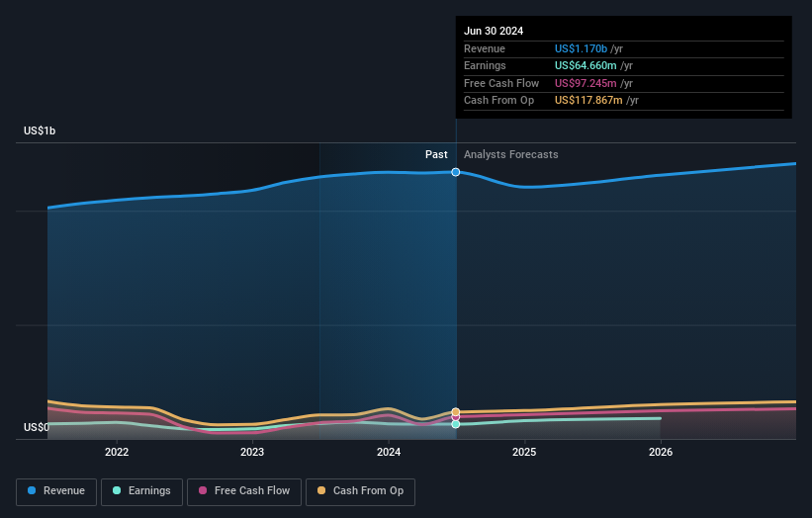812x518 pixels.
Task: Toggle the Revenue legend button
Action: point(56,491)
